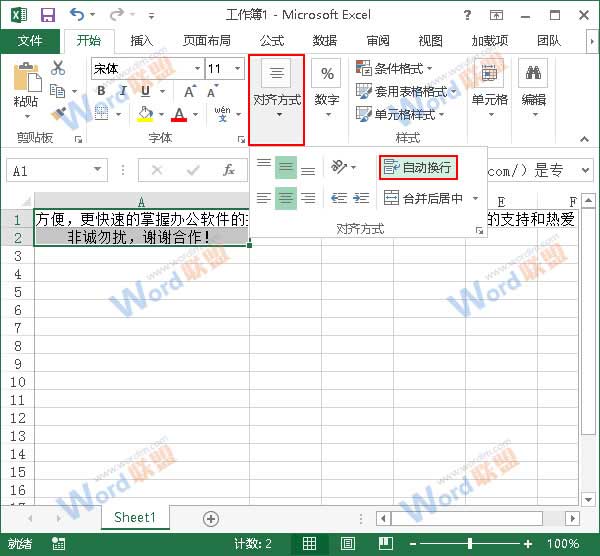Click the Save icon in quick access toolbar

pyautogui.click(x=48, y=15)
